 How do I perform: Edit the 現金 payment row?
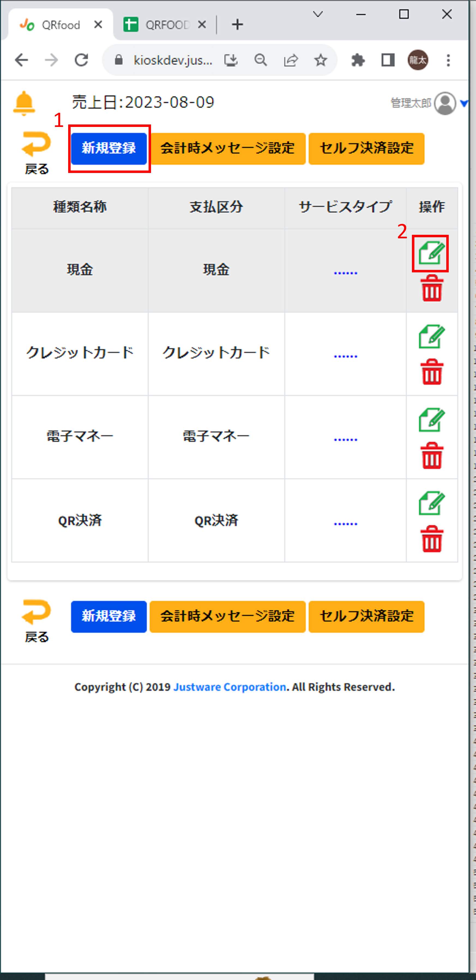coord(431,253)
